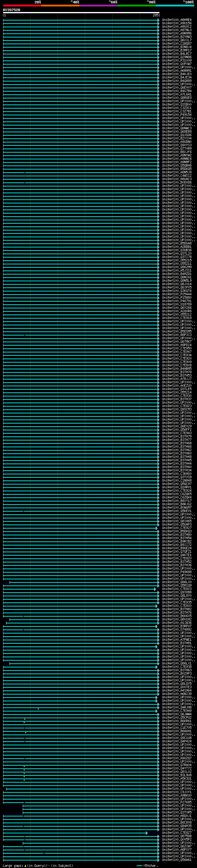The height and width of the screenshot is (868, 197).
Task: Select hit label UniRef100_Q3UB36
Action: (x=177, y=250)
